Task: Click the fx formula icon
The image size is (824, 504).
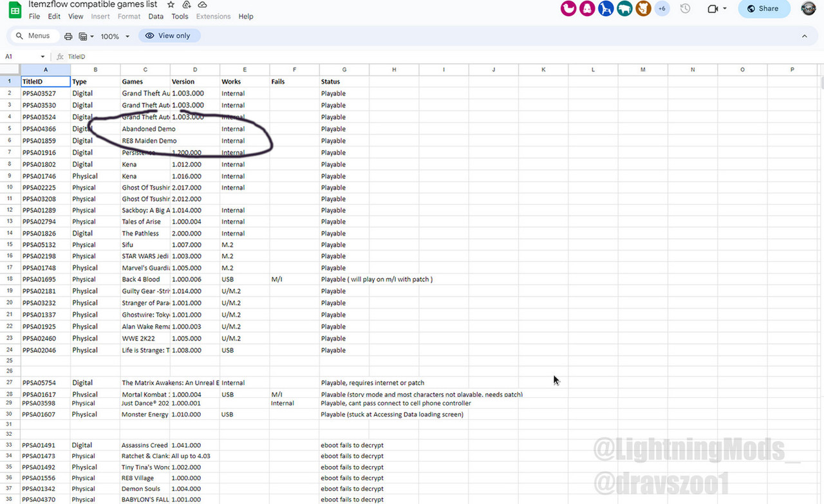Action: click(x=60, y=57)
